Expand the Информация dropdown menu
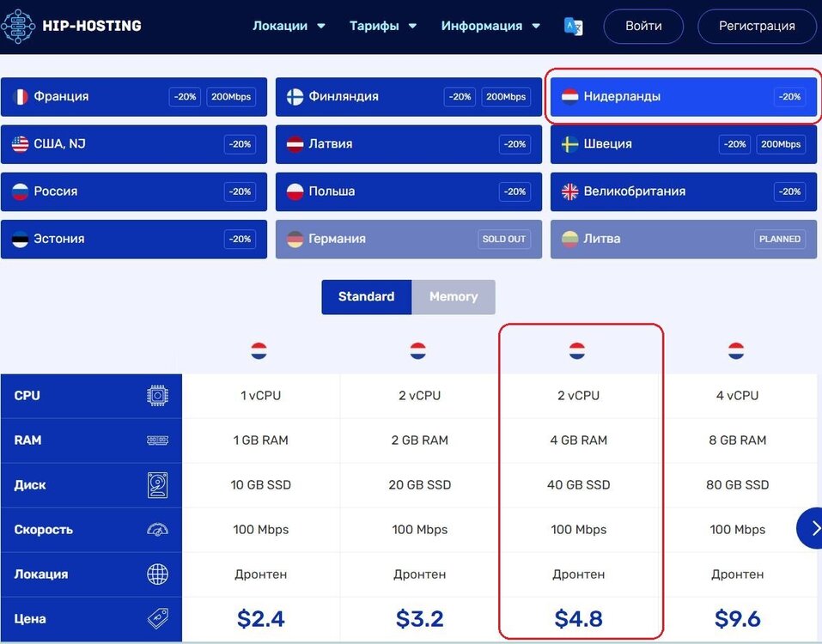This screenshot has height=644, width=822. tap(490, 27)
